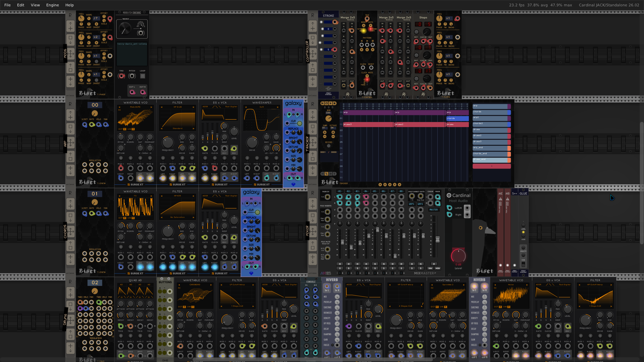Open the HP K35 filter type selector
644x362 pixels.
tap(177, 196)
